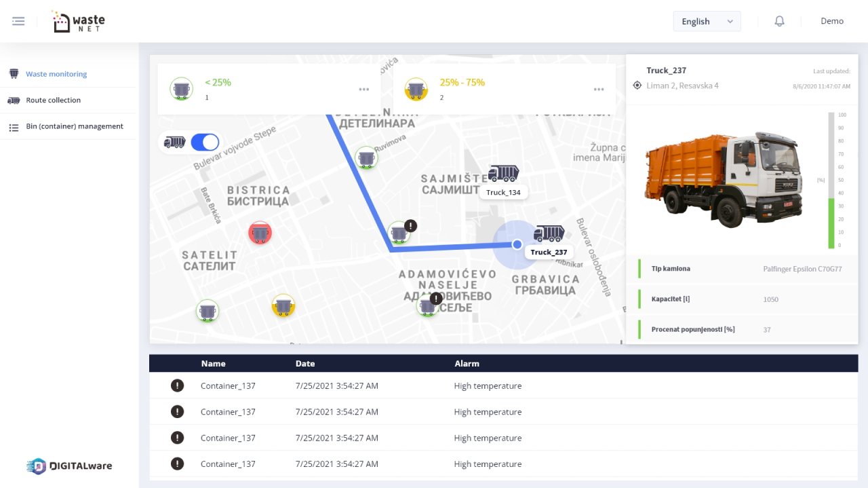The width and height of the screenshot is (868, 488).
Task: Click the green bin icon in <25% card
Action: click(181, 89)
